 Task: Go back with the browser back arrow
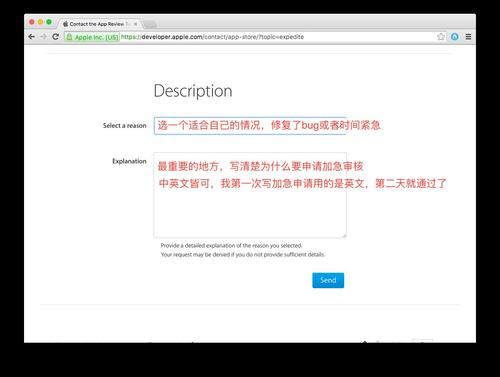click(32, 37)
